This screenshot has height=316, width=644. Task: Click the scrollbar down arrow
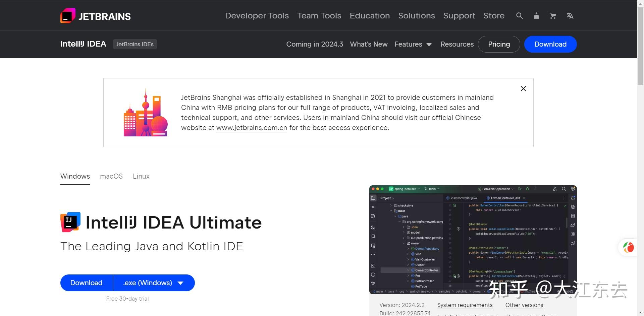click(640, 313)
